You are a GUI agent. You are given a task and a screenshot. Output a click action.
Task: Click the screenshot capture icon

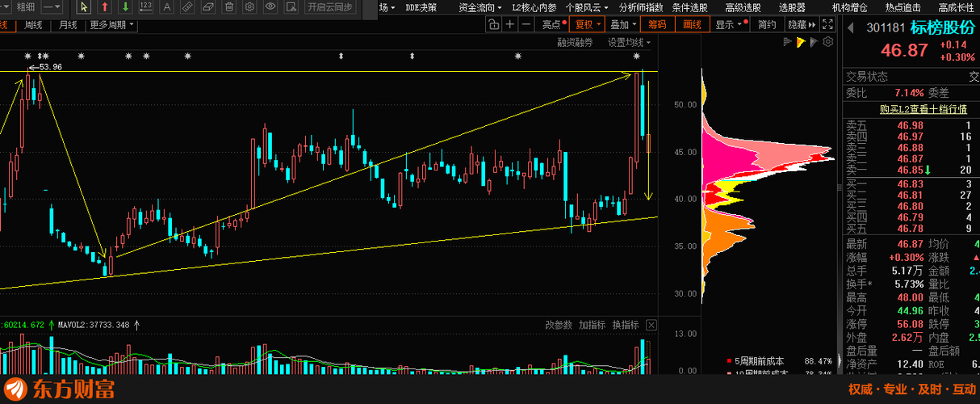tap(291, 7)
